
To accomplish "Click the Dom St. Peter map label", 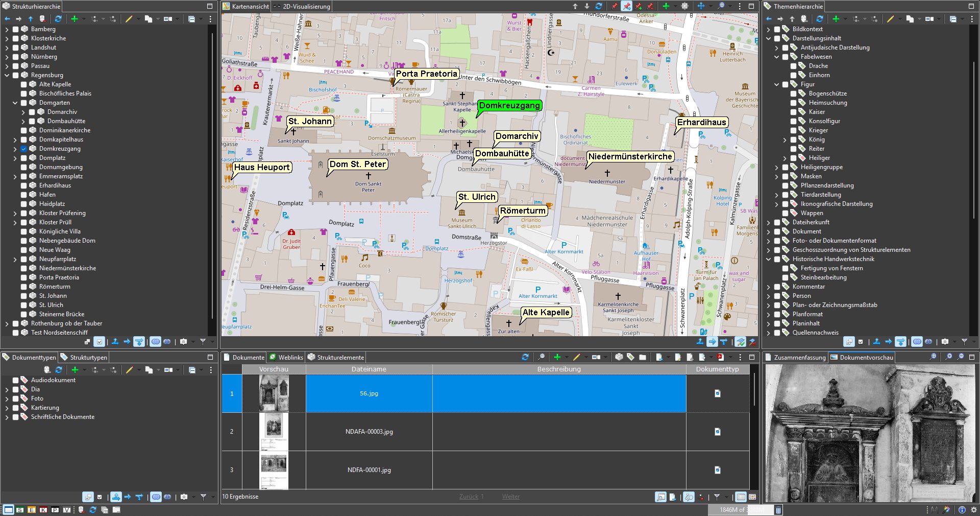I will 358,164.
